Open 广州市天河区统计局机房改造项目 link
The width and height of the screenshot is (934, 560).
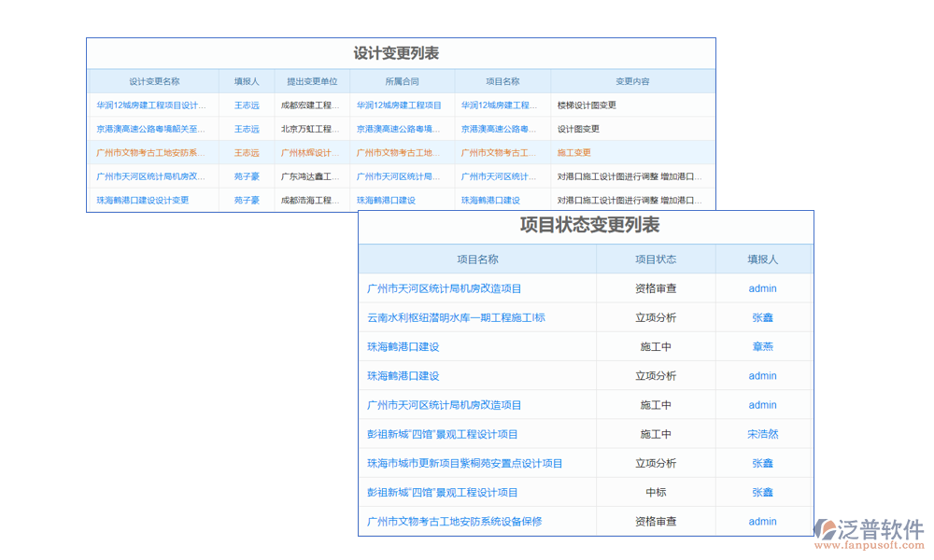[x=442, y=288]
